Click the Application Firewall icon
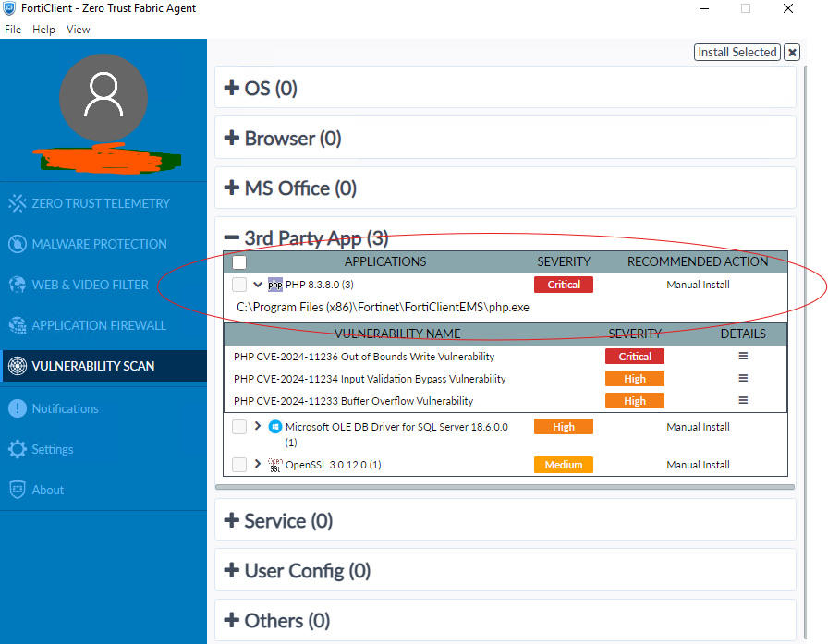 click(x=18, y=325)
